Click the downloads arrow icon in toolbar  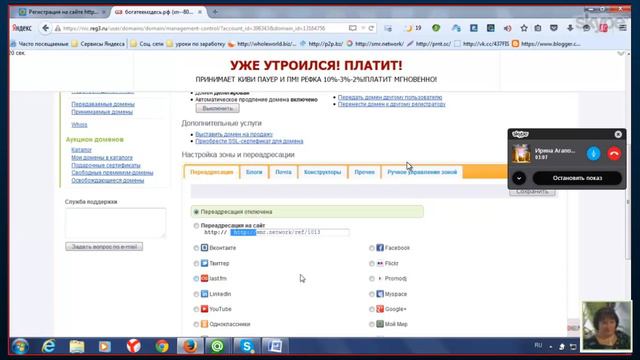(570, 28)
